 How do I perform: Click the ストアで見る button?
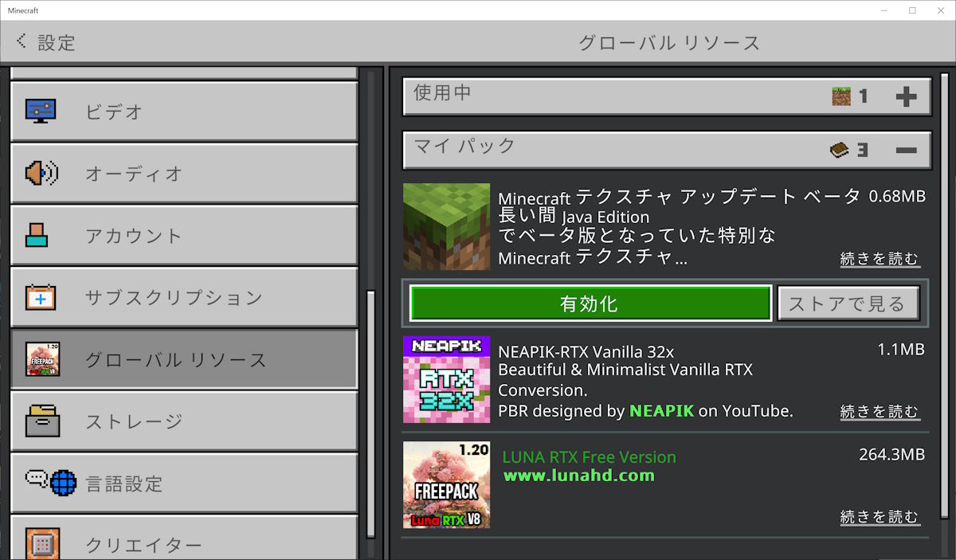point(848,303)
